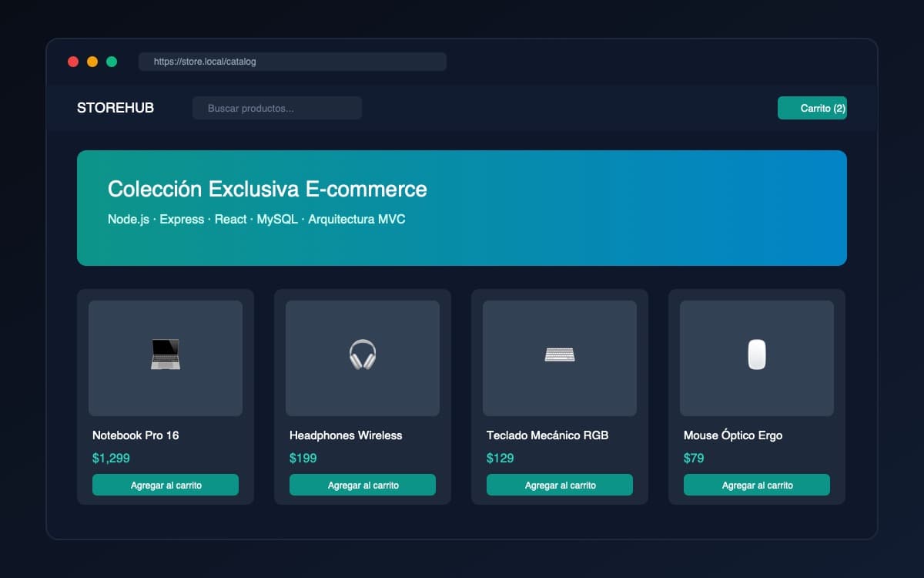The image size is (924, 578).
Task: Add Headphones Wireless to the cart
Action: coord(363,485)
